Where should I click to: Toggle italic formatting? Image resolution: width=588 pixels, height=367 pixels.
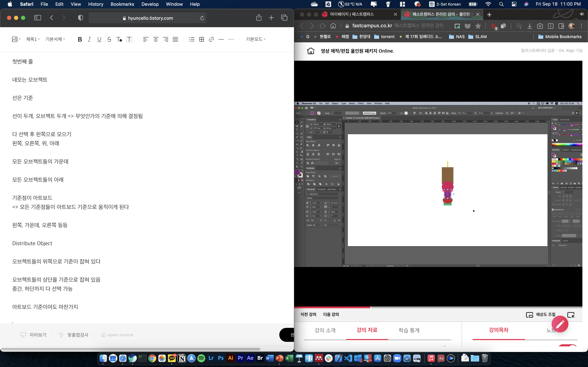[x=89, y=39]
